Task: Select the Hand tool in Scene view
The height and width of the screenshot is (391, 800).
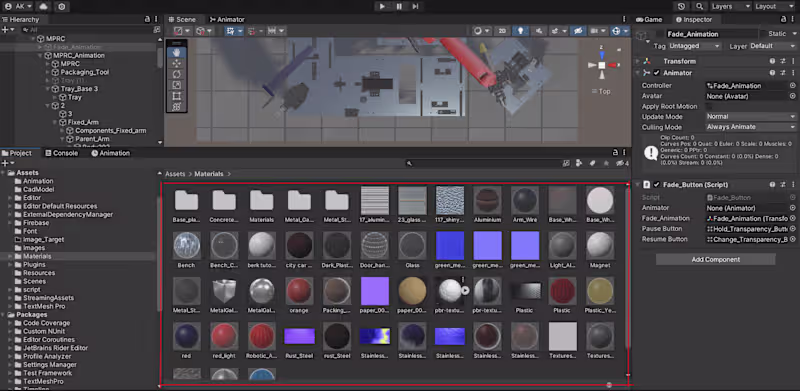Action: tap(177, 53)
